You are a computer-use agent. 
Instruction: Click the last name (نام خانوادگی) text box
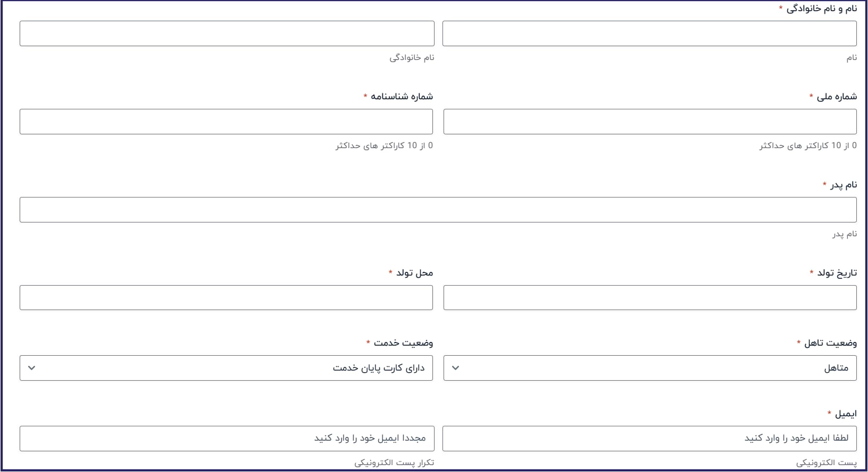[x=227, y=33]
